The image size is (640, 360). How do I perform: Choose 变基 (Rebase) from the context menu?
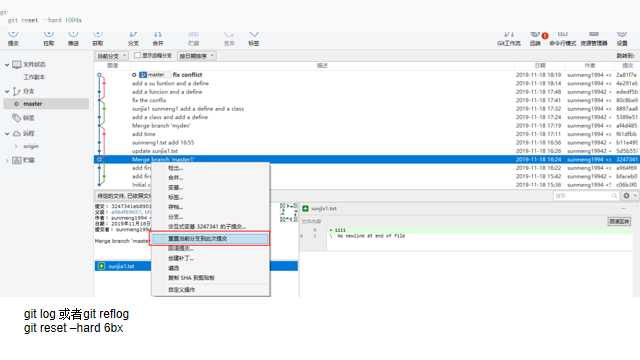pyautogui.click(x=210, y=187)
